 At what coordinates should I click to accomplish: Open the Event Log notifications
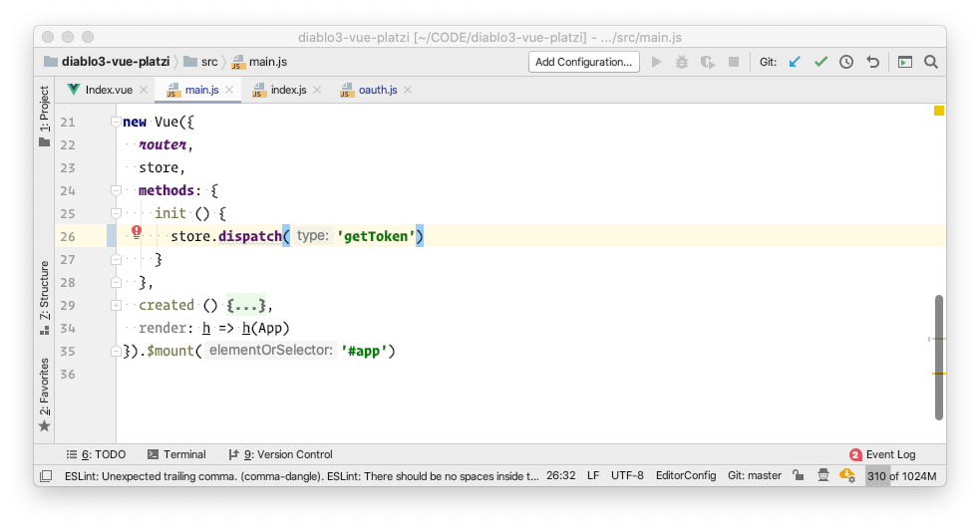882,454
